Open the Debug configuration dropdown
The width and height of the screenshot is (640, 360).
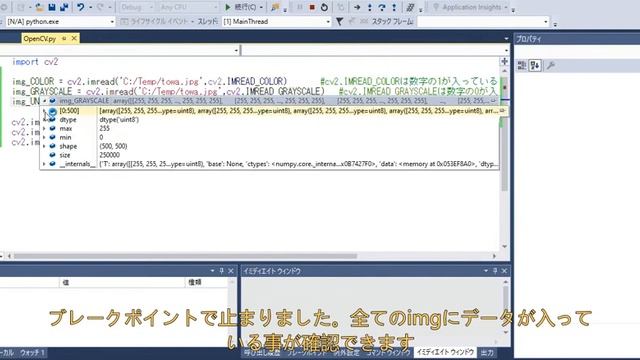point(151,7)
